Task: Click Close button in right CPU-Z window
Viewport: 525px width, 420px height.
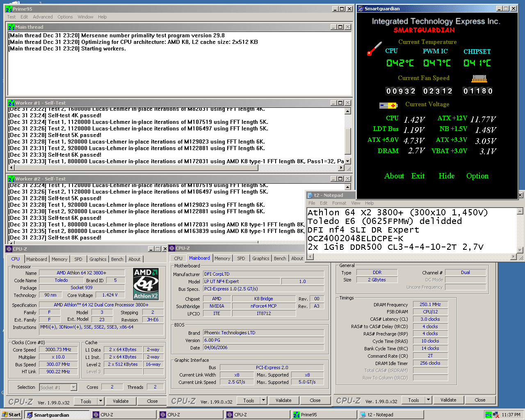Action: [x=480, y=400]
